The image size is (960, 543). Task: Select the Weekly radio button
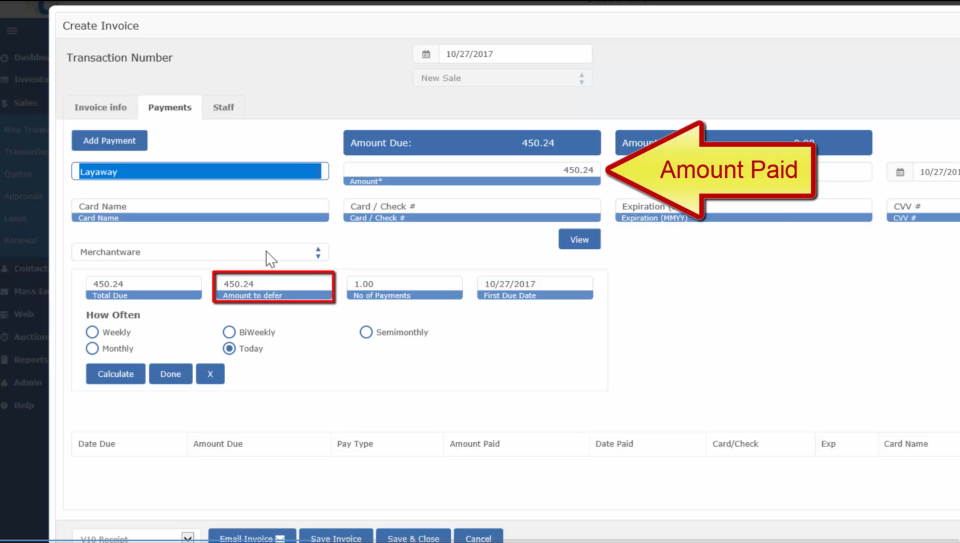[92, 332]
